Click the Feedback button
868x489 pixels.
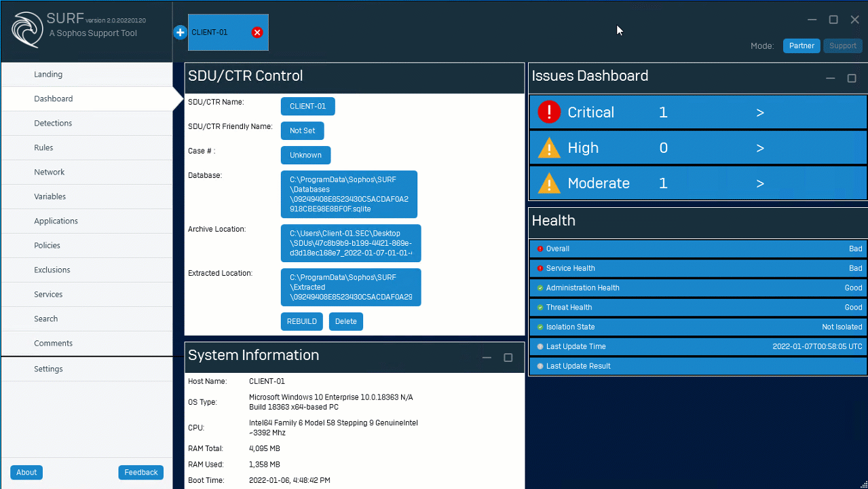pyautogui.click(x=141, y=473)
